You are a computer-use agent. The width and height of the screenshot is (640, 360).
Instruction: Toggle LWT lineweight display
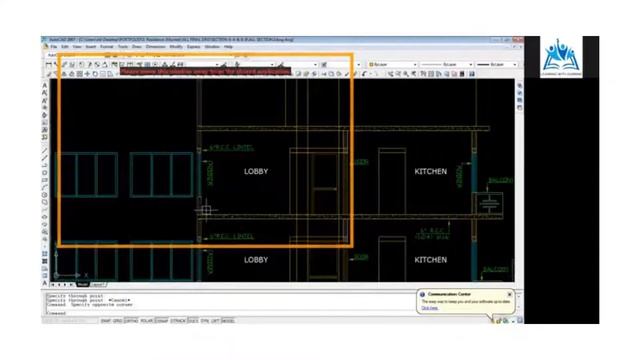coord(215,321)
